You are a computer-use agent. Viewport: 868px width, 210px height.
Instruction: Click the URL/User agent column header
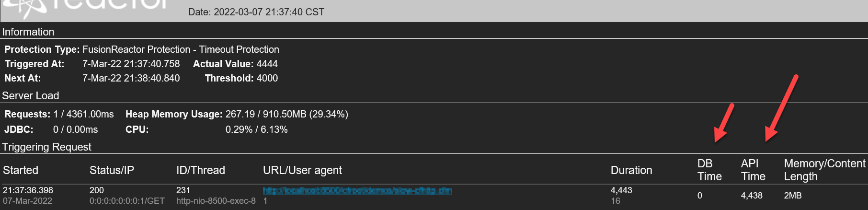[x=302, y=170]
